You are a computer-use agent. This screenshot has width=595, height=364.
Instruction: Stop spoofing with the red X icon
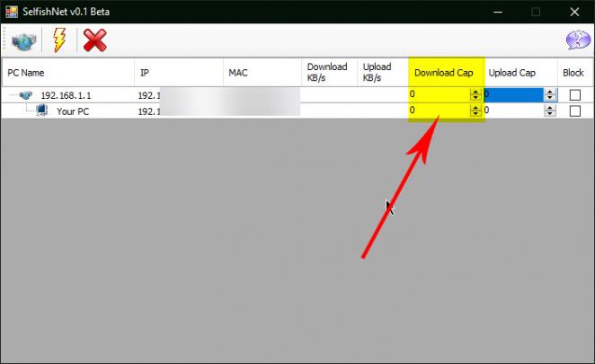pyautogui.click(x=94, y=40)
